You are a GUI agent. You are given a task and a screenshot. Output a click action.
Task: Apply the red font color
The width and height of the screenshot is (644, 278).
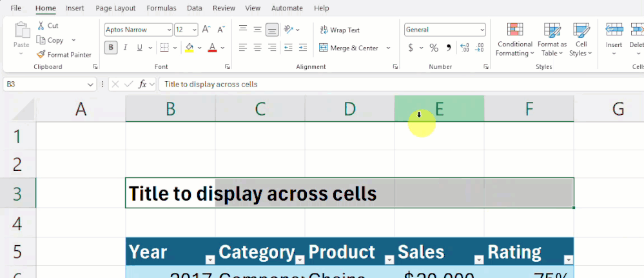[212, 48]
